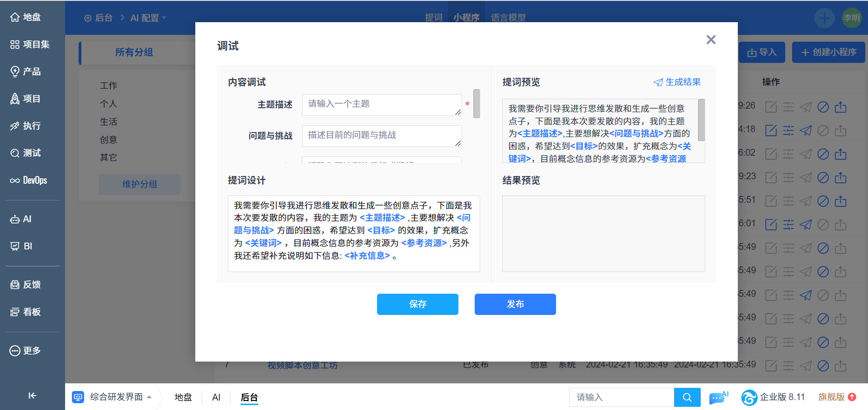
Task: Open design settings for row 4:18
Action: click(x=788, y=130)
